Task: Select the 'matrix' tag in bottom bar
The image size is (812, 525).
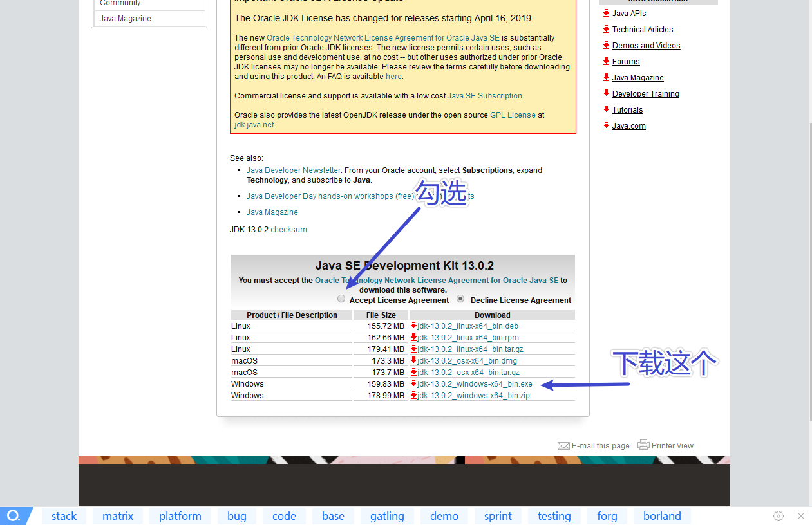Action: (x=118, y=516)
